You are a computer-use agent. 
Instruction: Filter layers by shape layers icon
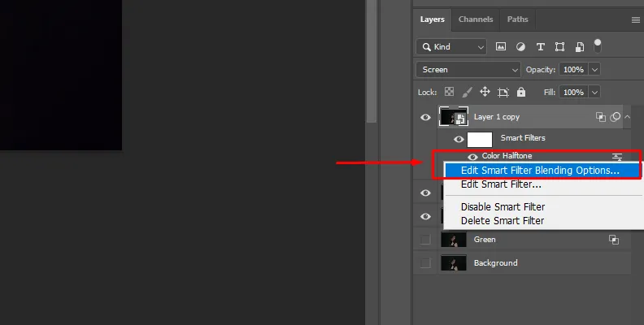(559, 47)
